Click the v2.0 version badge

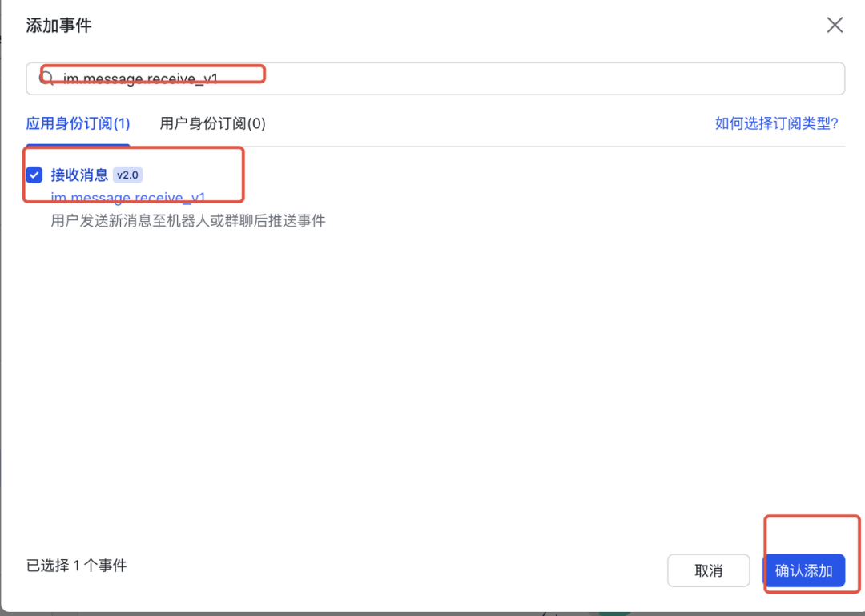[x=127, y=175]
